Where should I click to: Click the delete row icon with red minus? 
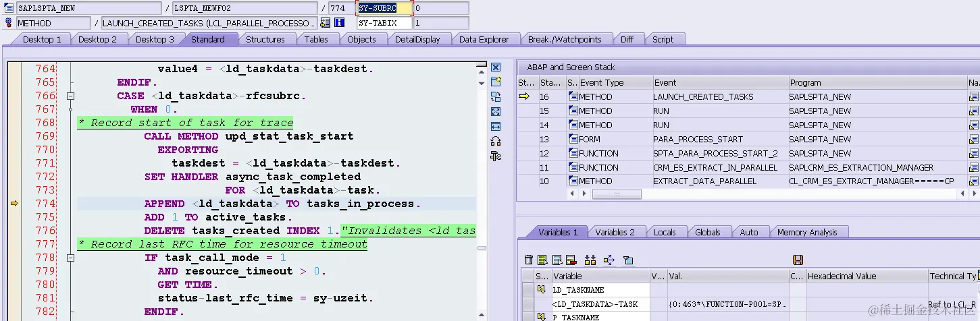[x=571, y=260]
